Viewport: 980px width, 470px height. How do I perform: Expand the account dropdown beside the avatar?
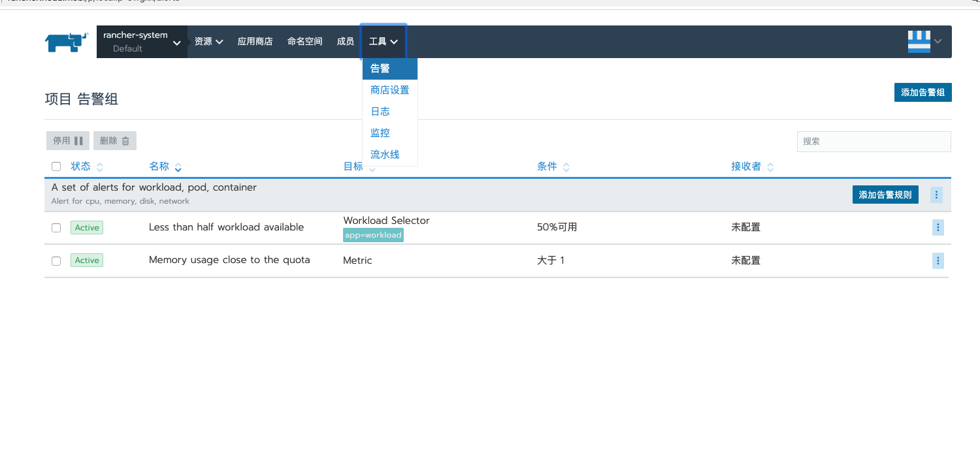click(938, 41)
